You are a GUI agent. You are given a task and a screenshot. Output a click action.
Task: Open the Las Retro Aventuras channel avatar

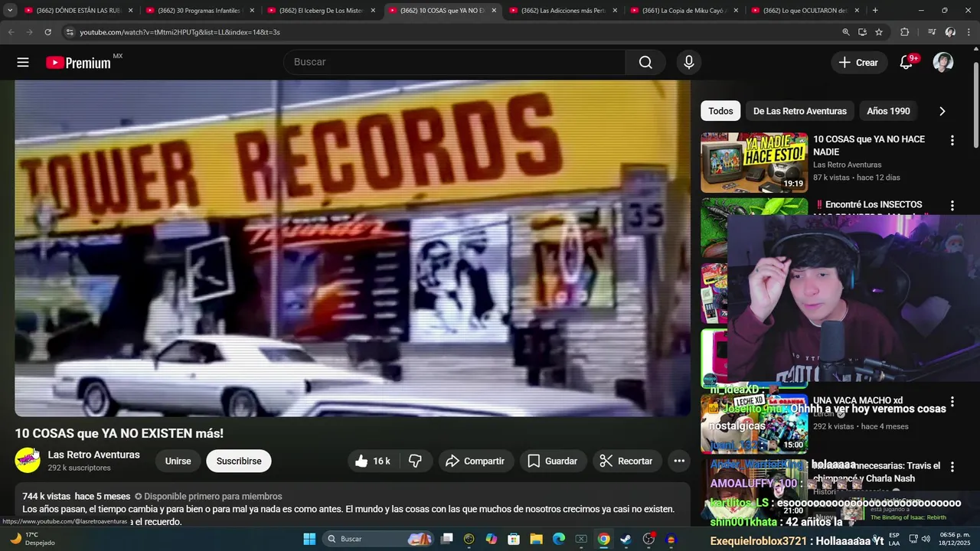[x=28, y=460]
